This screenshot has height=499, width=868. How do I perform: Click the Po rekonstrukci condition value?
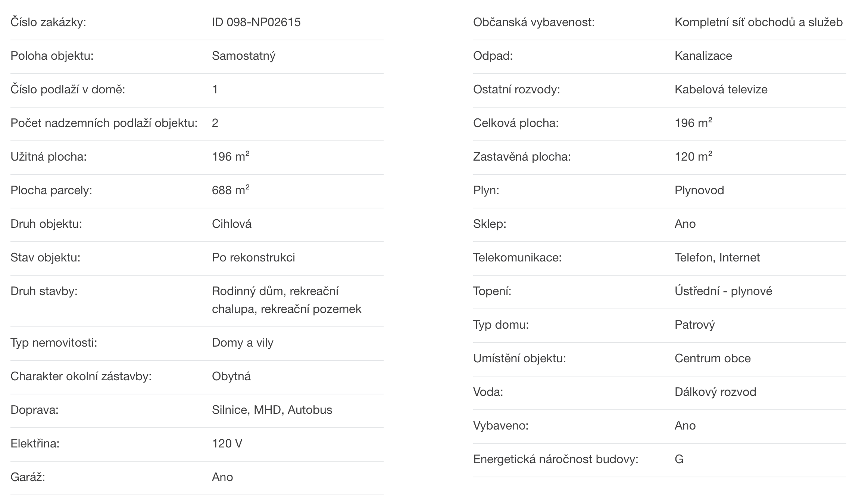click(x=253, y=257)
